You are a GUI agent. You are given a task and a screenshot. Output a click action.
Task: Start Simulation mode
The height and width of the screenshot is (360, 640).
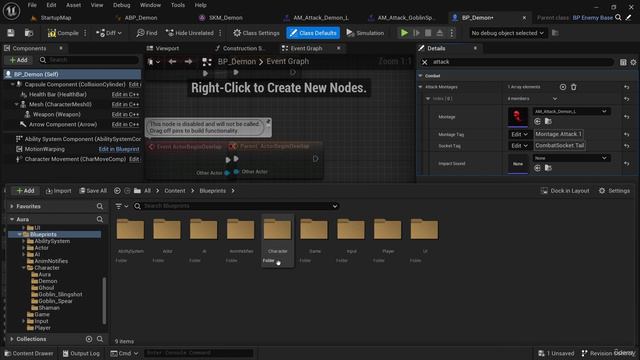pos(365,33)
